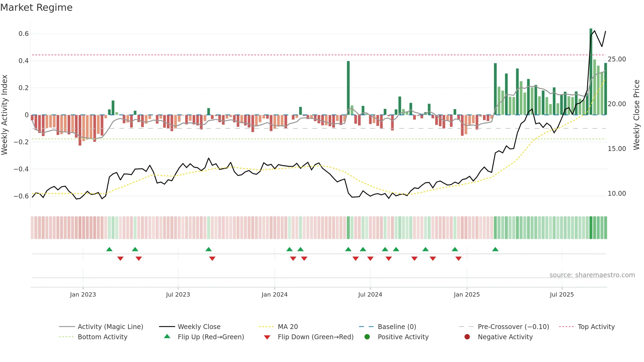The image size is (644, 362).
Task: Click the Market Regime chart title
Action: tap(36, 8)
